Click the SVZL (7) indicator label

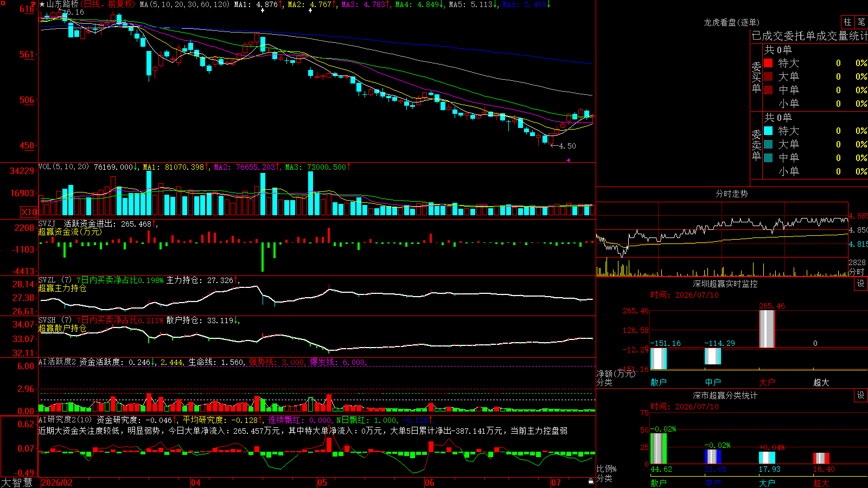(x=55, y=280)
